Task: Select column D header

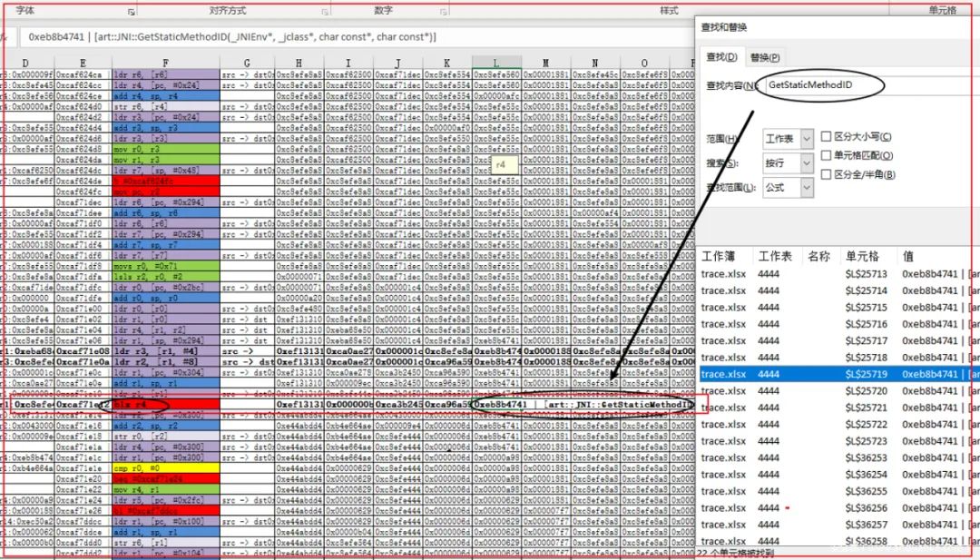Action: point(25,63)
